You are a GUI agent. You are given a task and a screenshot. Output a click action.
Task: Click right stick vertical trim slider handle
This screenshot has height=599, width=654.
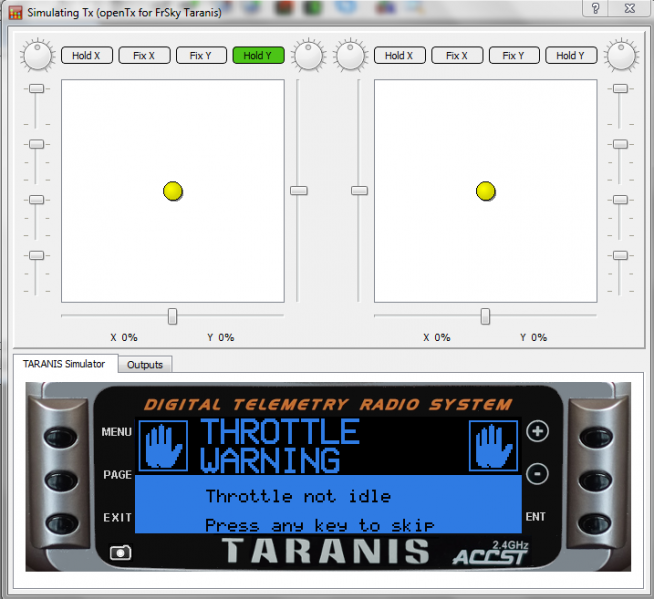coord(359,191)
